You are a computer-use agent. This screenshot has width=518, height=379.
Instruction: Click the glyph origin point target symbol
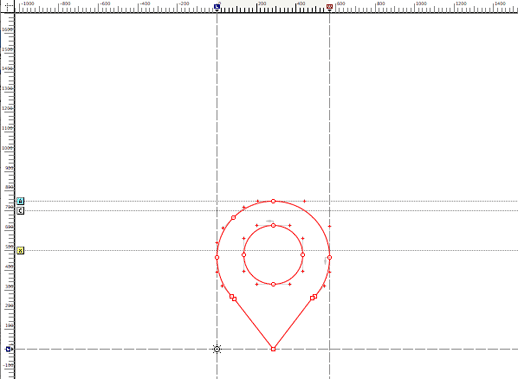click(x=217, y=349)
